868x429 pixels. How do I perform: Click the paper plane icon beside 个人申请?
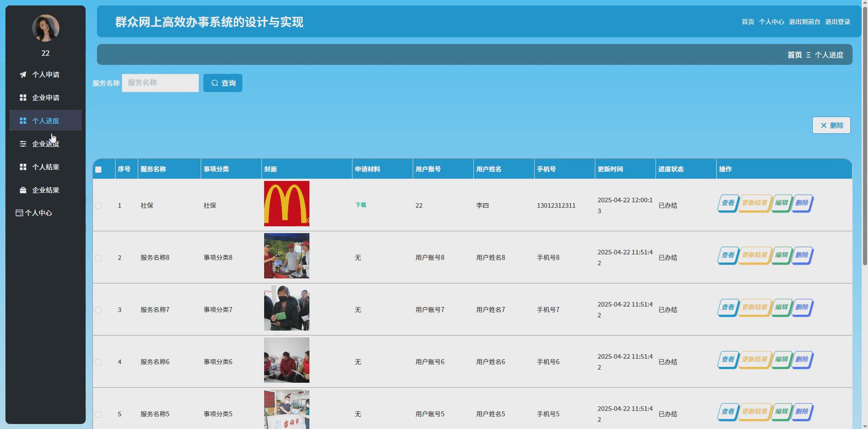click(23, 75)
